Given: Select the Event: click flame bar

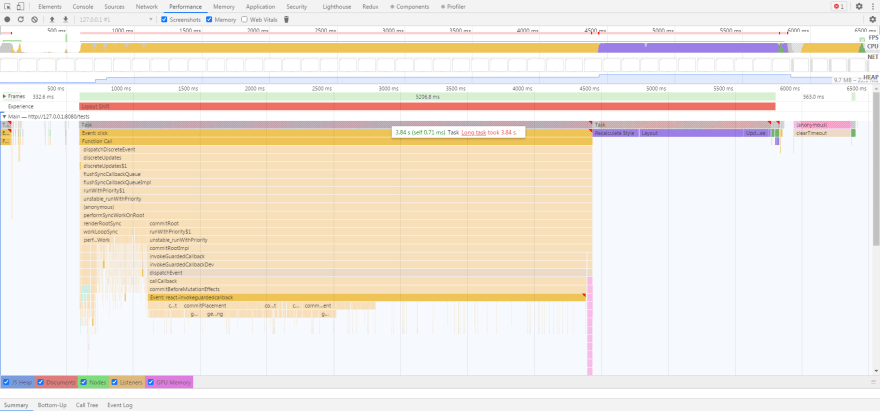Looking at the screenshot, I should click(336, 133).
